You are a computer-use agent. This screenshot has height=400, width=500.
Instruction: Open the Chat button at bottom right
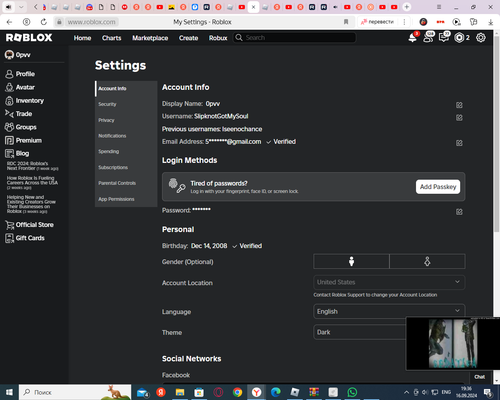coord(480,377)
